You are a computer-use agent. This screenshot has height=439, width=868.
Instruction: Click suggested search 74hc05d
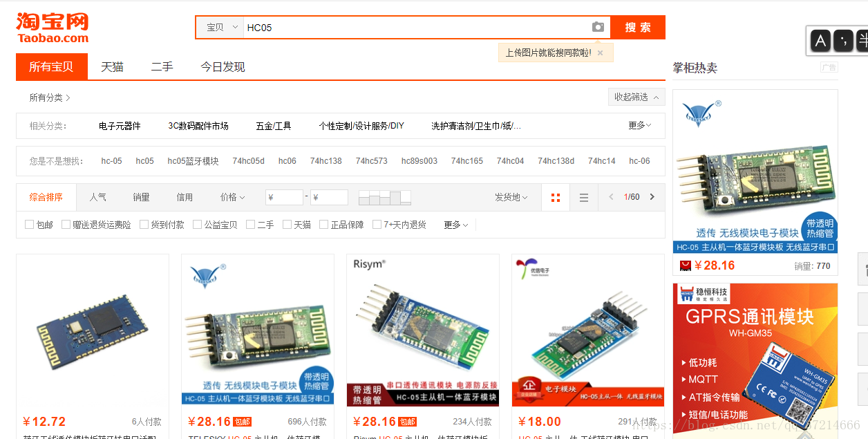pos(248,161)
